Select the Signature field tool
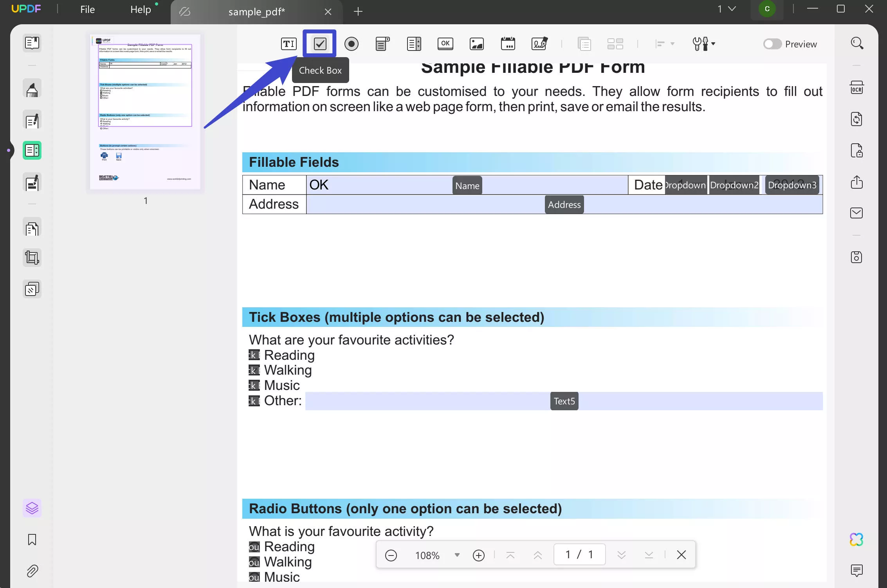The height and width of the screenshot is (588, 887). pyautogui.click(x=539, y=43)
